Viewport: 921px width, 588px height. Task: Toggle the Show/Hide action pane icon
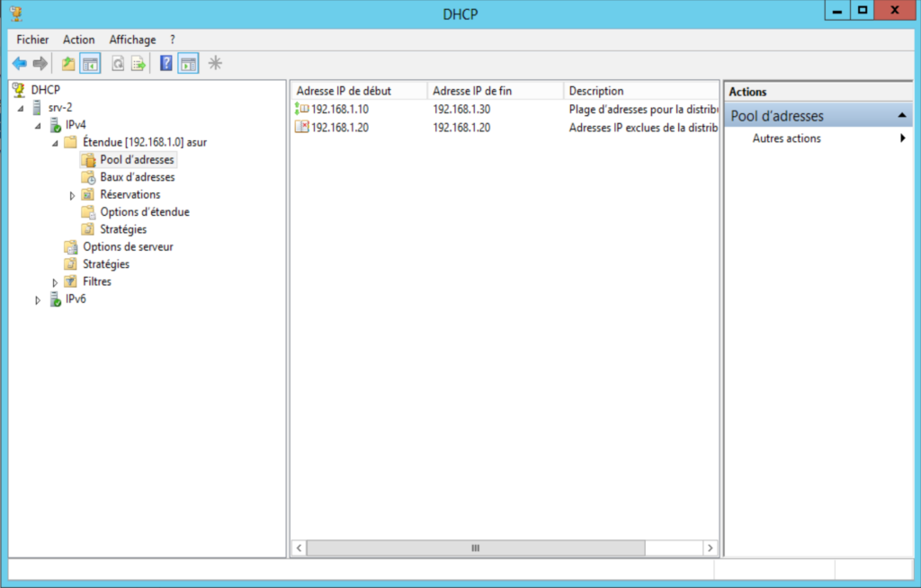[188, 64]
